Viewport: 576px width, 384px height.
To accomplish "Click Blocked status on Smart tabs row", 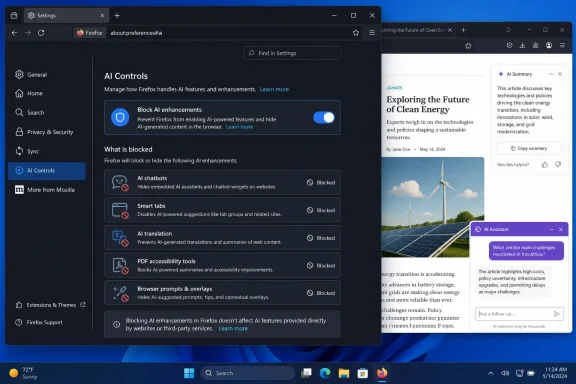I will (321, 210).
